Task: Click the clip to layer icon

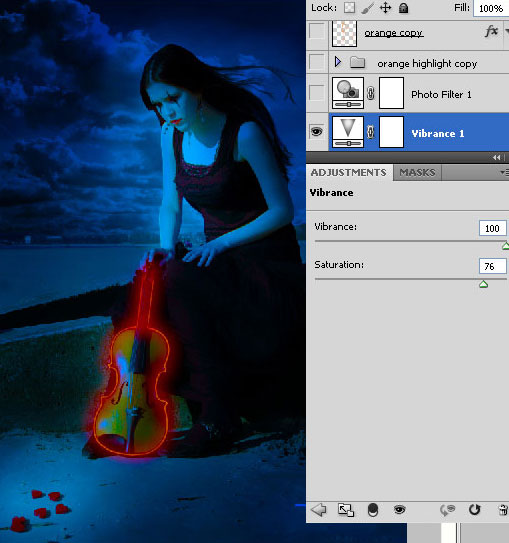Action: coord(346,510)
